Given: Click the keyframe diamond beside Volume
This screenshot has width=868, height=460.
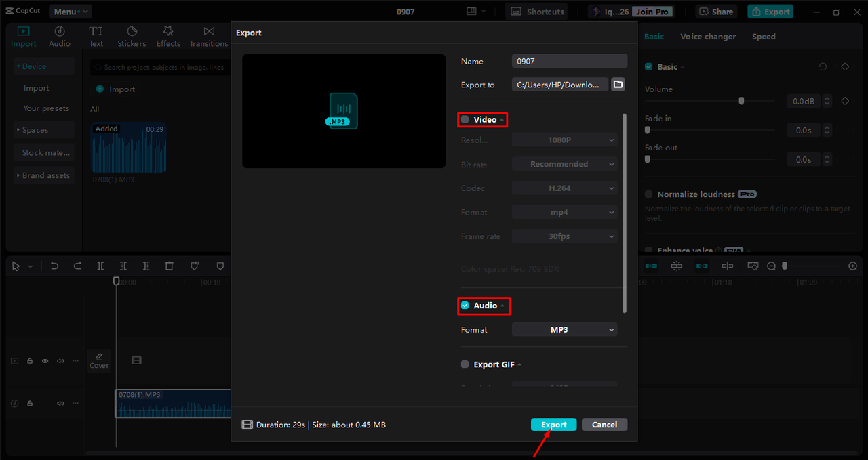Looking at the screenshot, I should pyautogui.click(x=845, y=101).
